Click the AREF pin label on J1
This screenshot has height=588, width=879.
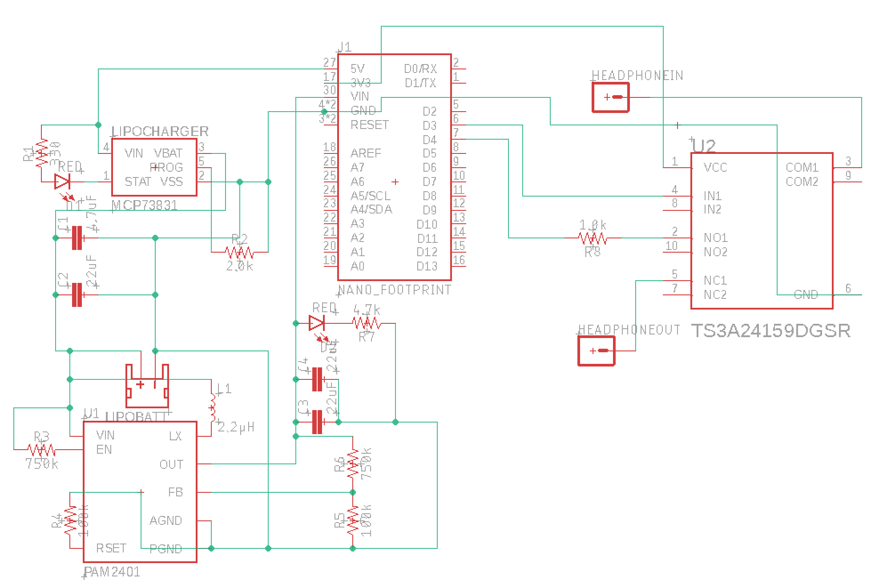366,153
